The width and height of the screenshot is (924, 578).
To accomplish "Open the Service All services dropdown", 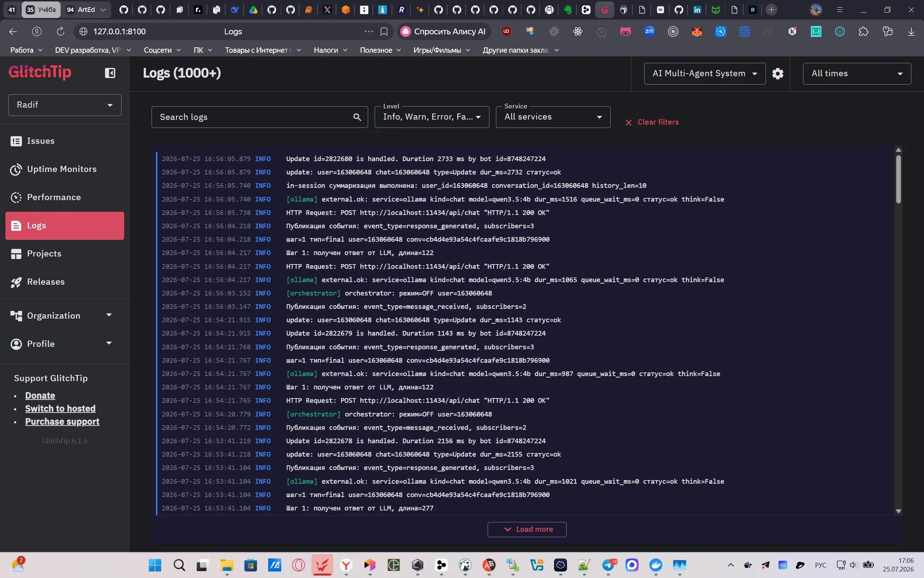I will pyautogui.click(x=553, y=117).
